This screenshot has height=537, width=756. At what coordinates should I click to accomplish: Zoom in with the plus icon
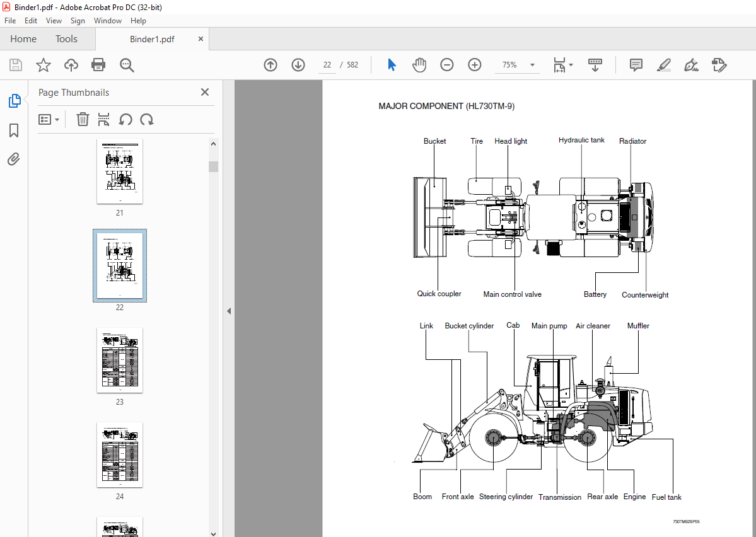pos(474,64)
